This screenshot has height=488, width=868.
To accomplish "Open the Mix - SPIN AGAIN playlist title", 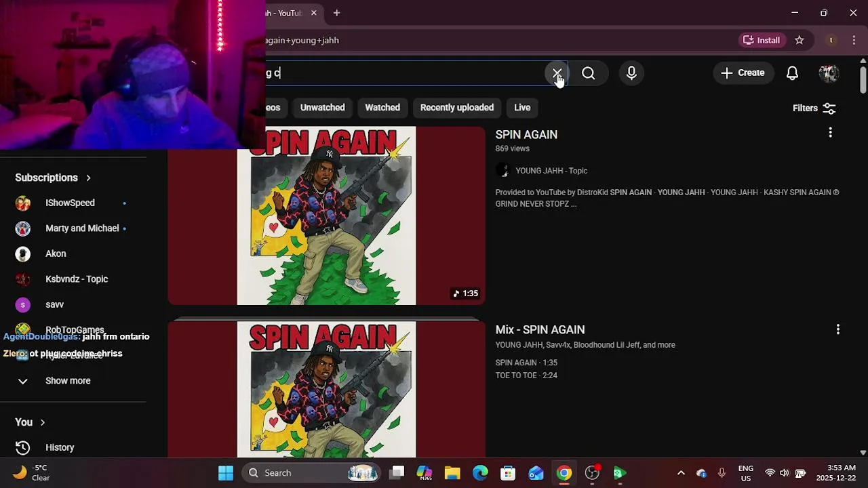I will [540, 330].
